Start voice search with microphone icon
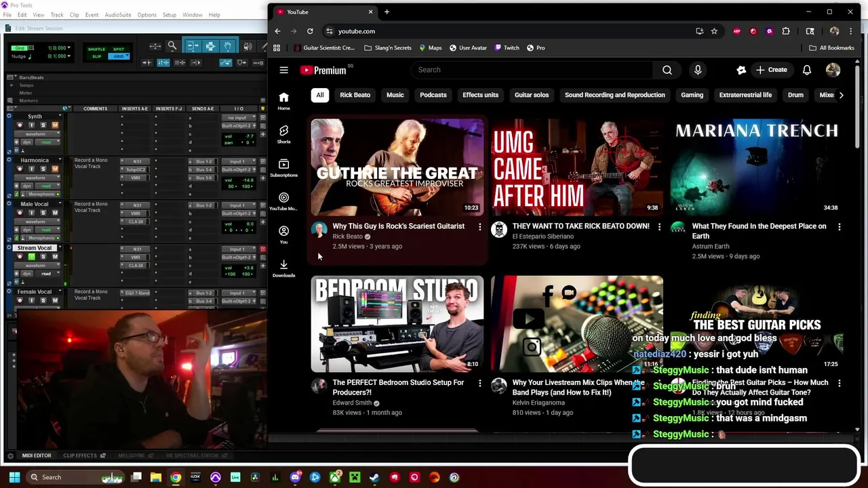Image resolution: width=868 pixels, height=488 pixels. click(698, 70)
